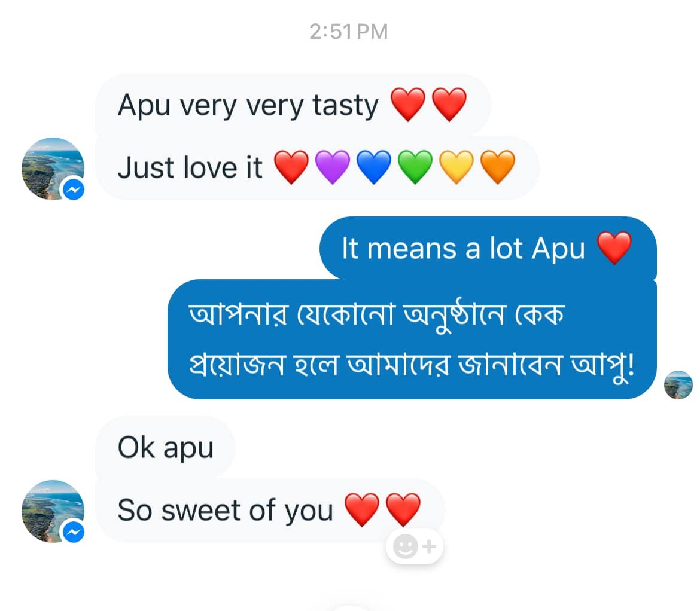Click the green heart emoji
The height and width of the screenshot is (611, 700).
coord(415,167)
